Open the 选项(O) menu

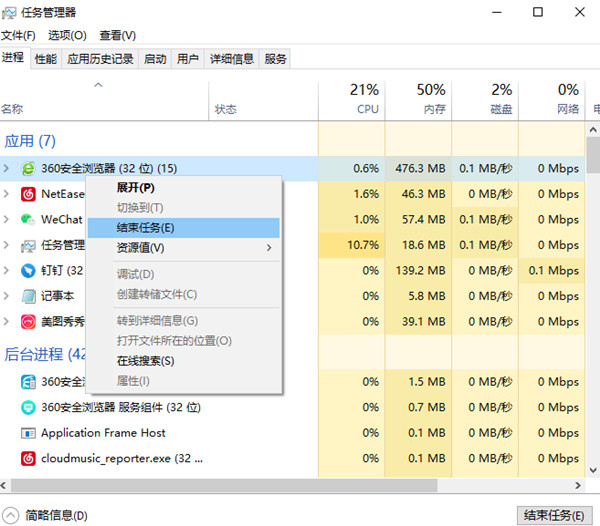[67, 35]
